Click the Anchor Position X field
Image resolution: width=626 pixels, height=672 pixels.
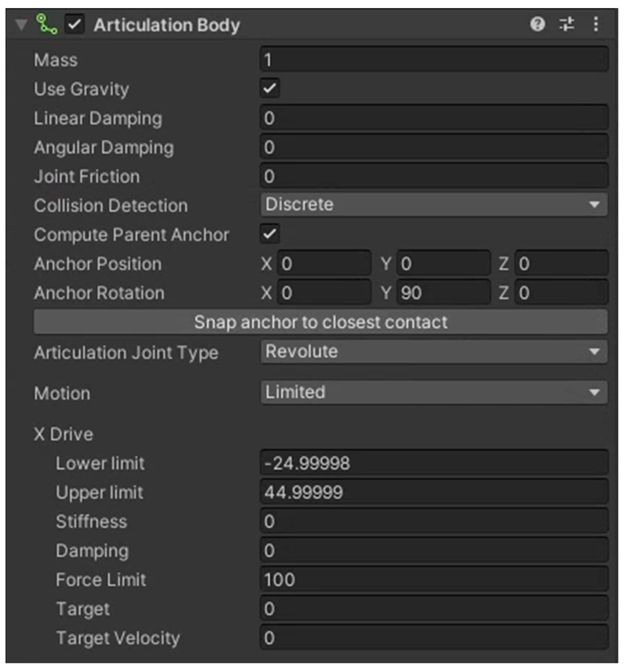point(324,263)
